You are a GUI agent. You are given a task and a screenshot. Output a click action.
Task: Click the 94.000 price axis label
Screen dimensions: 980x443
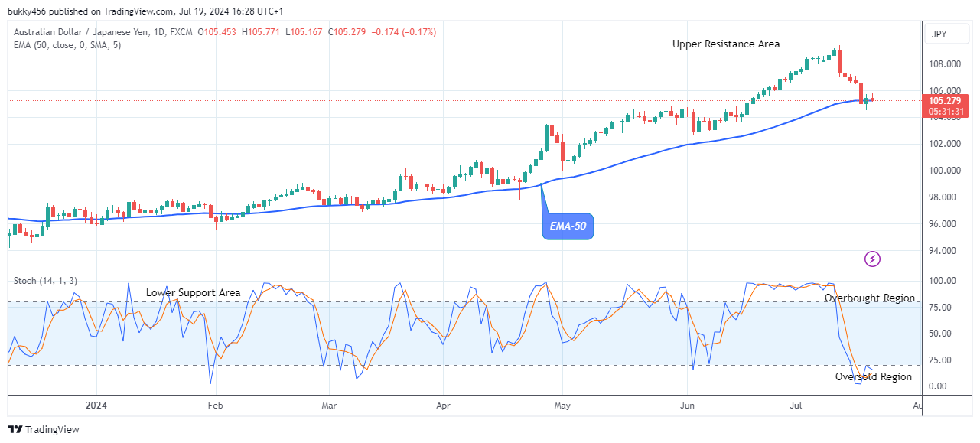(945, 251)
